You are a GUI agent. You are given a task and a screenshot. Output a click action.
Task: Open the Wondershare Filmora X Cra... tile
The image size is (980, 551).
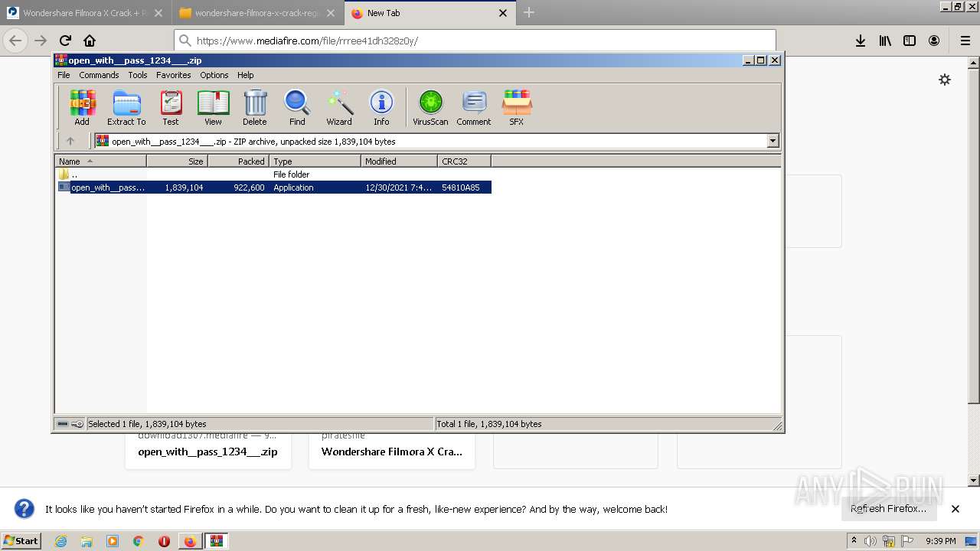(x=392, y=452)
